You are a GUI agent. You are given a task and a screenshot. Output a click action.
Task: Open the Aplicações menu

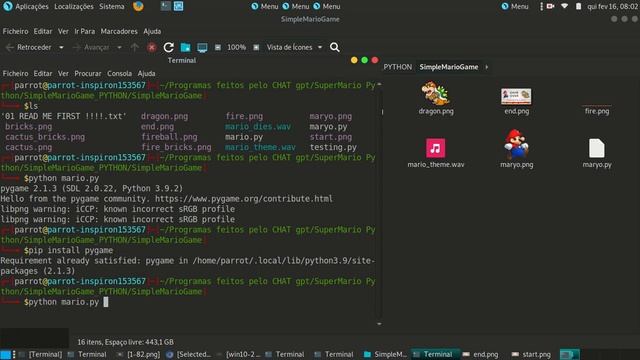coord(32,7)
